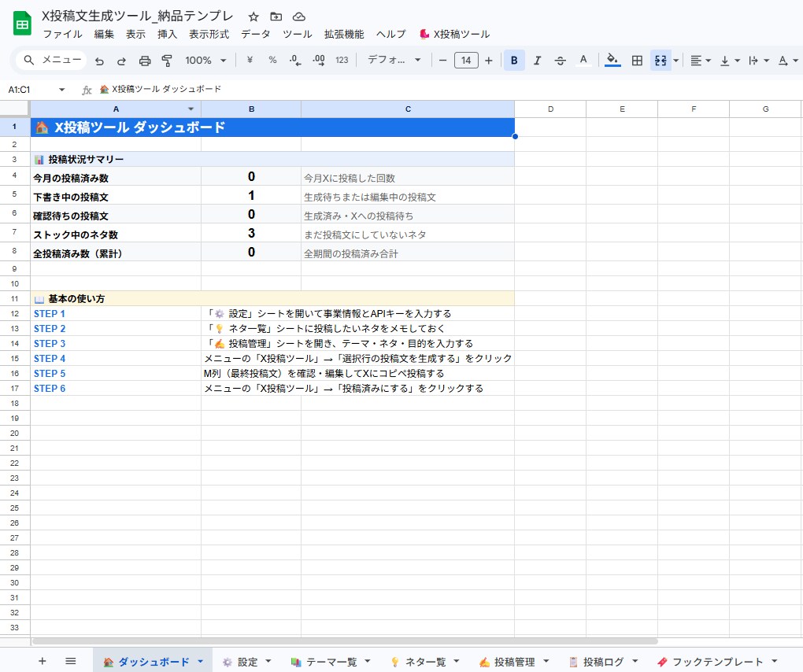Screen dimensions: 803x672
Task: Click the move to folder icon
Action: (276, 17)
